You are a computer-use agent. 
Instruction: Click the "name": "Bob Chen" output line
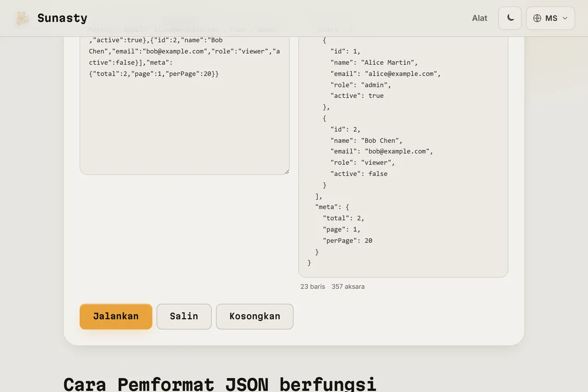coord(366,141)
